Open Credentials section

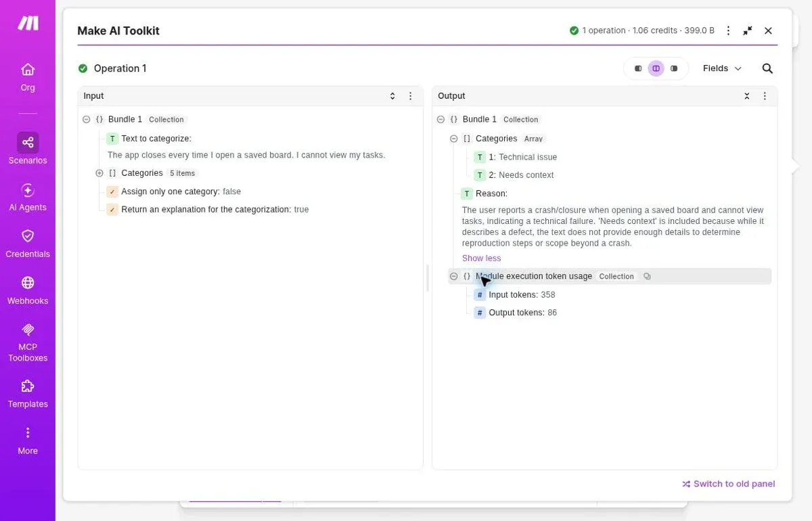(28, 244)
